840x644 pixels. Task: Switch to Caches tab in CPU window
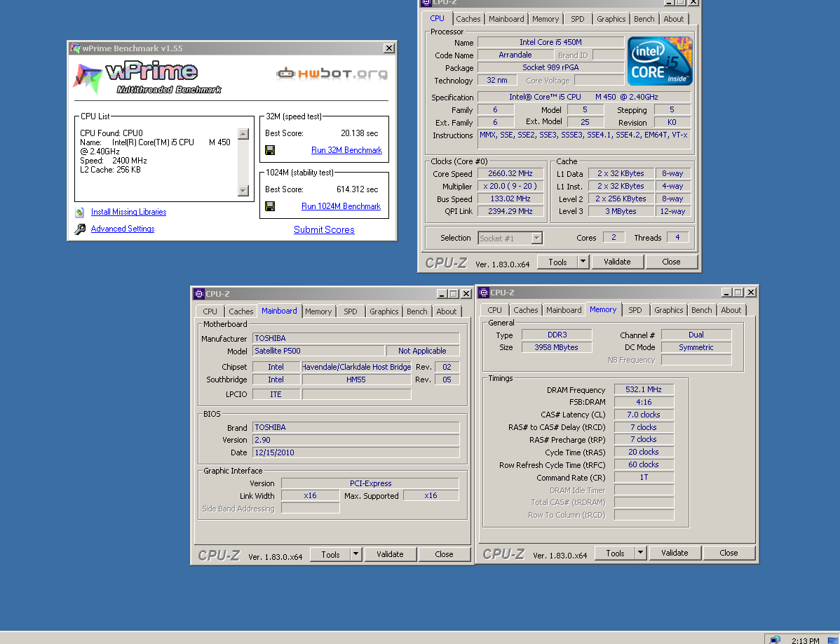pos(468,19)
